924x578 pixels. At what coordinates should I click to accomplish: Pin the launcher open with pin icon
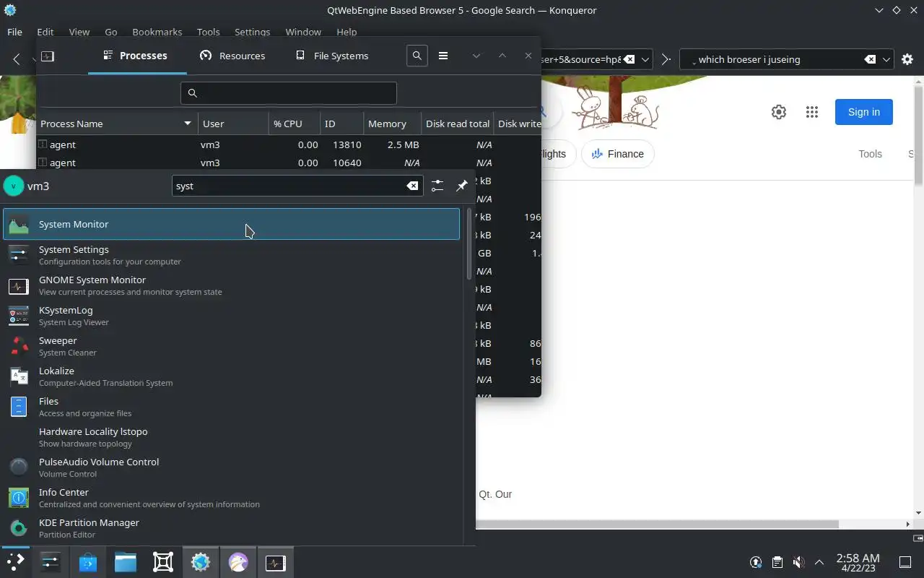pyautogui.click(x=462, y=186)
